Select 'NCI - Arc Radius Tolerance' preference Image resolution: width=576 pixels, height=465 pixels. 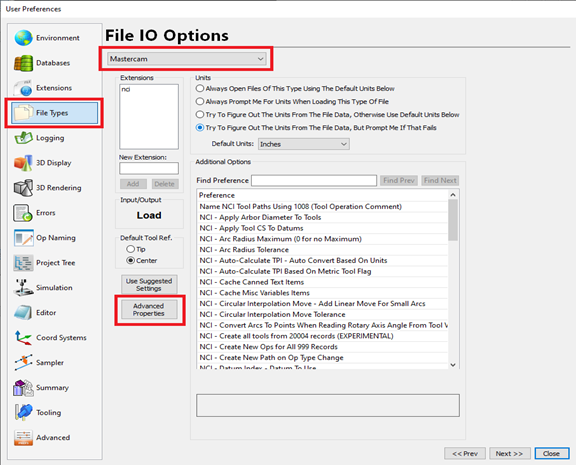tap(323, 250)
